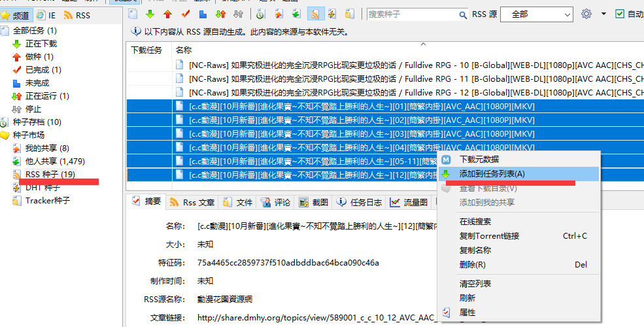Open the RSS源 全部 dropdown
This screenshot has height=327, width=644.
tap(536, 14)
